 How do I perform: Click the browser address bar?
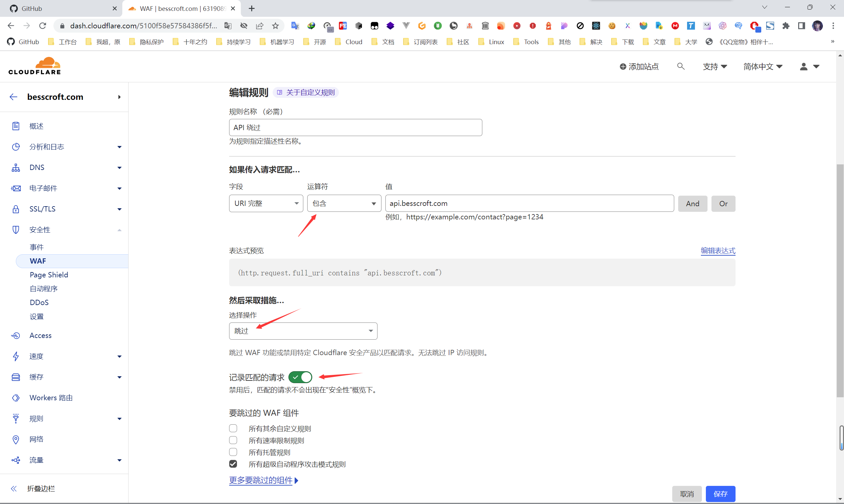pos(143,26)
